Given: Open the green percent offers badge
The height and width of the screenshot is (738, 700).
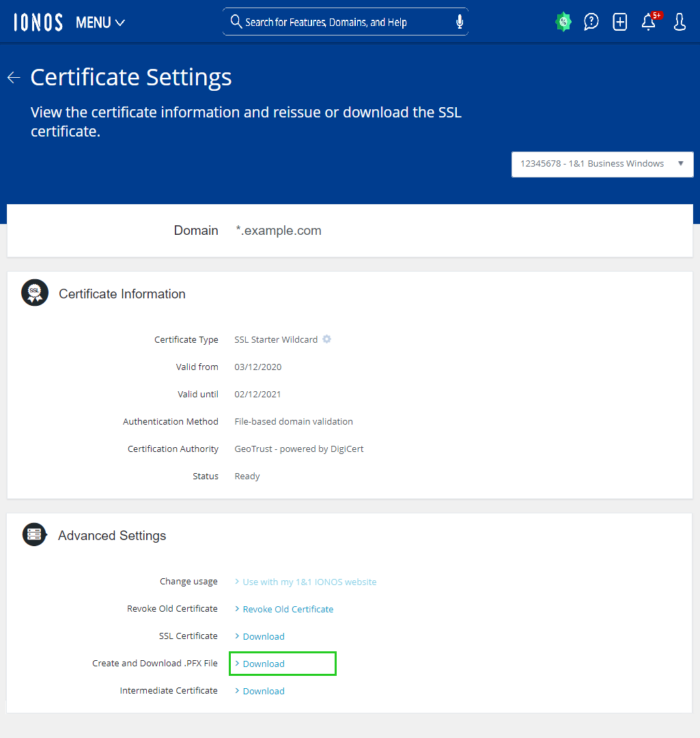Looking at the screenshot, I should 563,22.
